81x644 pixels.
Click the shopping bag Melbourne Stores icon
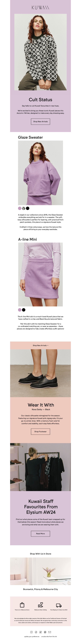pos(22,605)
